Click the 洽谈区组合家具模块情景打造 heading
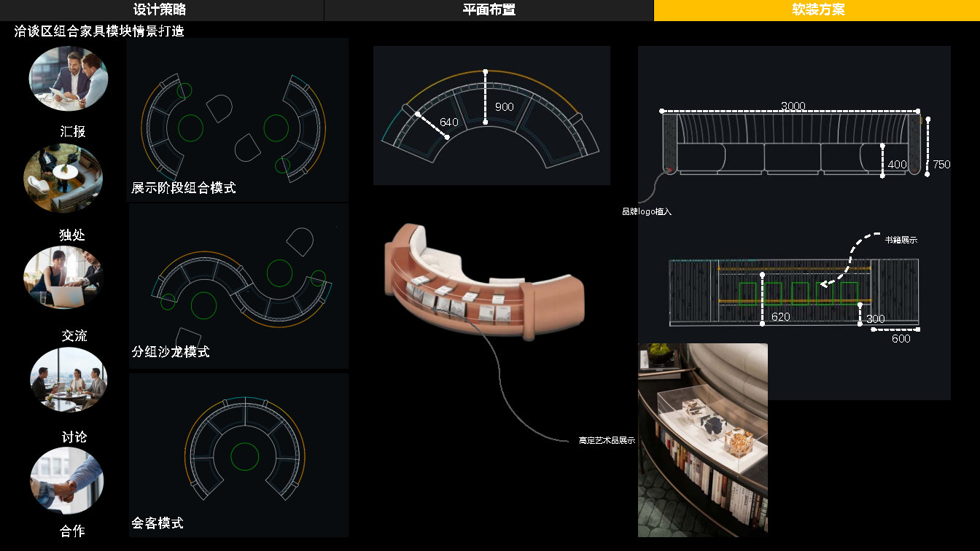This screenshot has height=551, width=980. pyautogui.click(x=99, y=31)
